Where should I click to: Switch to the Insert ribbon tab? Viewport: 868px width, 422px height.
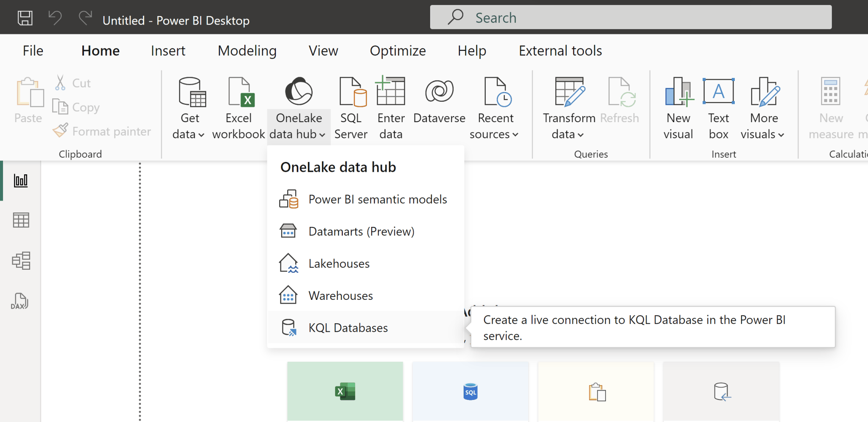pos(168,51)
